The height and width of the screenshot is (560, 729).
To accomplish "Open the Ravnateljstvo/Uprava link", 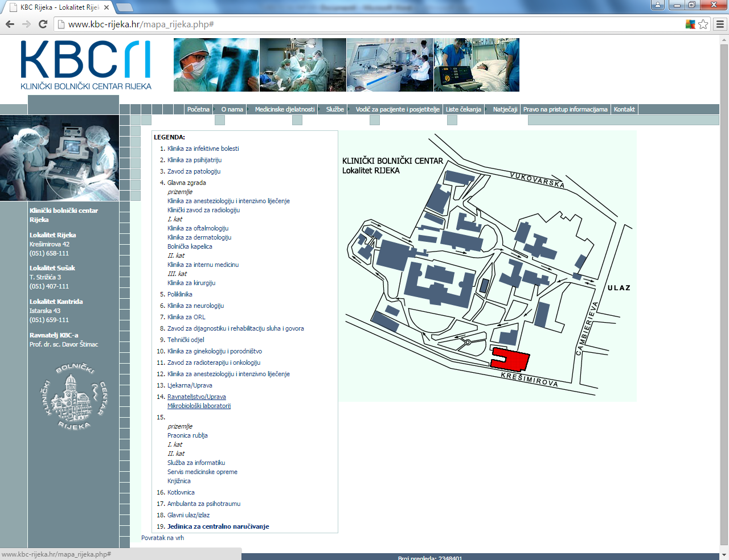I will click(x=196, y=397).
